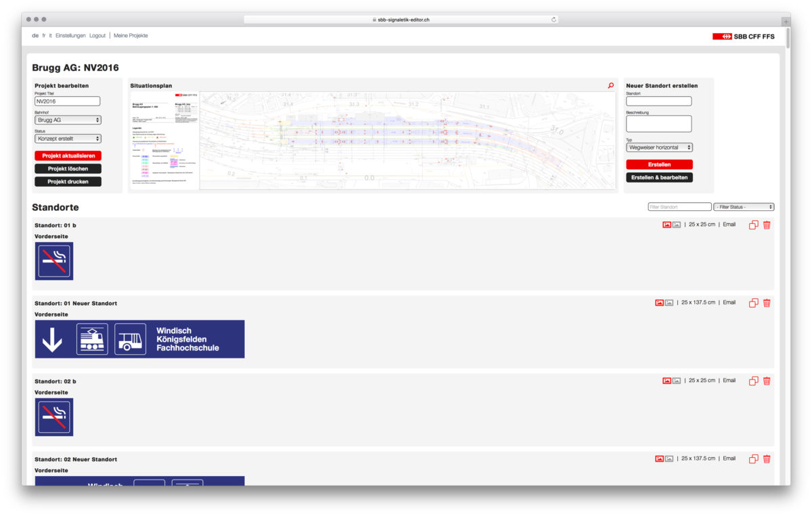The height and width of the screenshot is (516, 812).
Task: Switch to gray image view for Standort 02 b
Action: pyautogui.click(x=677, y=381)
